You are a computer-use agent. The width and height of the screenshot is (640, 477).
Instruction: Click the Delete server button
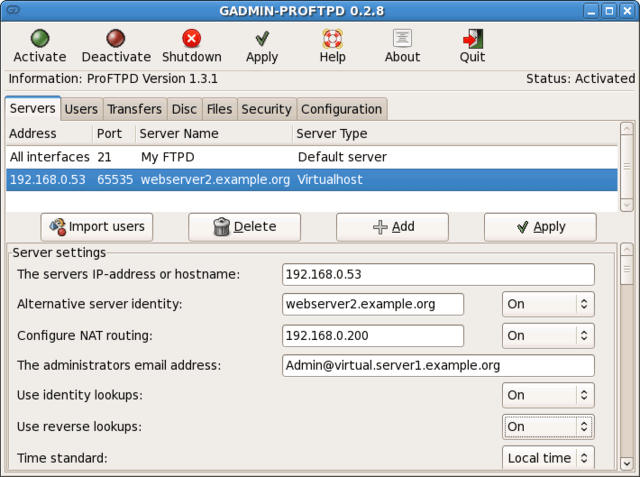[x=244, y=227]
